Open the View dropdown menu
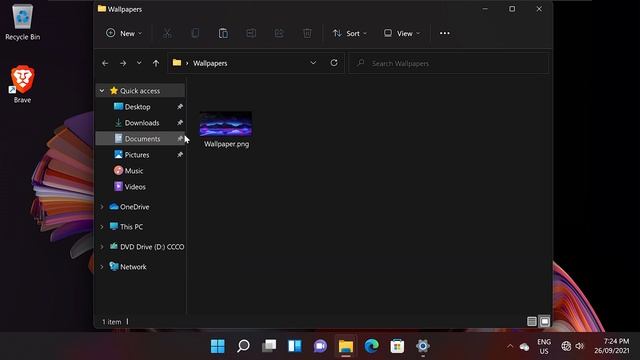Screen dimensions: 640x360 (x=402, y=33)
